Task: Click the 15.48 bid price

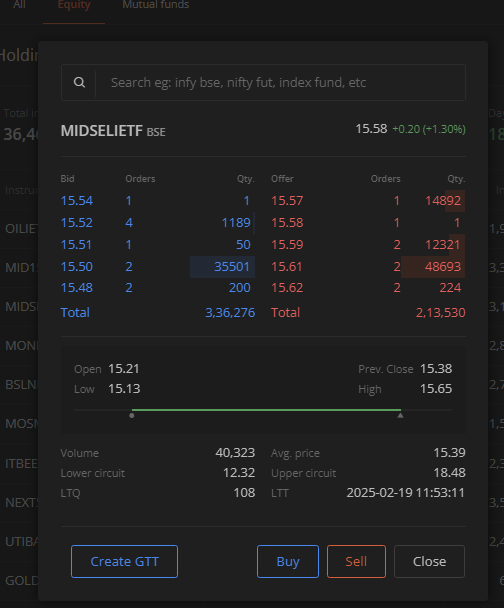Action: (77, 288)
